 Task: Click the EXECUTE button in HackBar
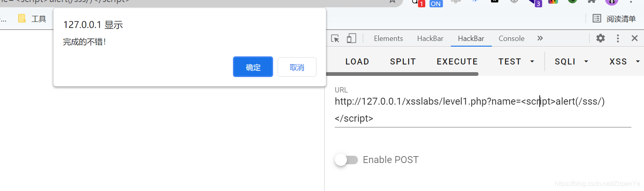point(457,62)
